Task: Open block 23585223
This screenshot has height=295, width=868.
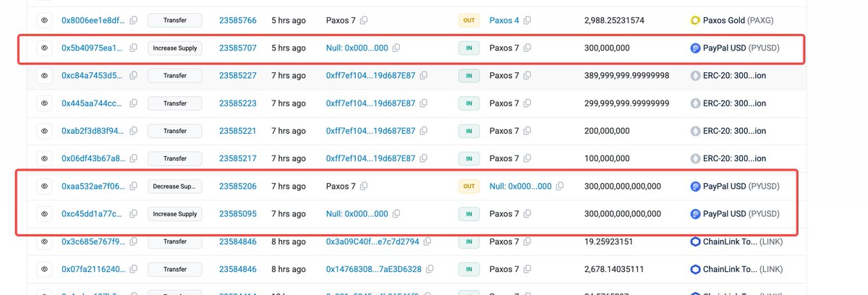Action: [238, 103]
